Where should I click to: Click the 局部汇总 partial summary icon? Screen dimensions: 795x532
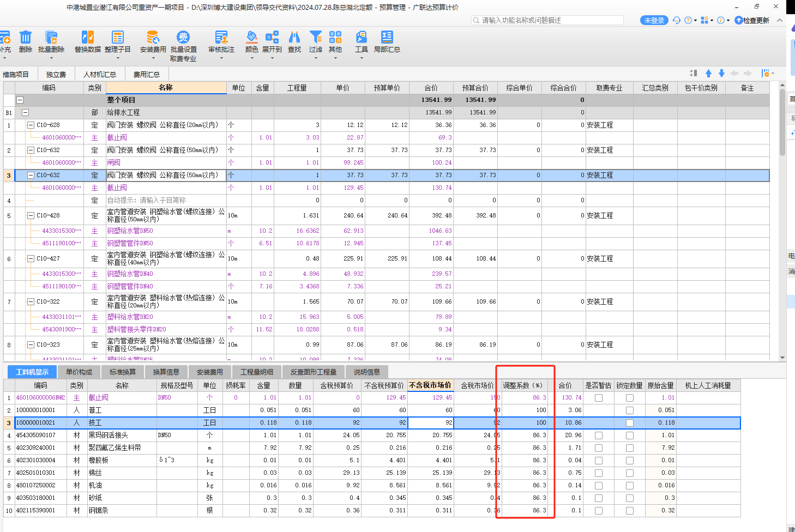pos(387,37)
